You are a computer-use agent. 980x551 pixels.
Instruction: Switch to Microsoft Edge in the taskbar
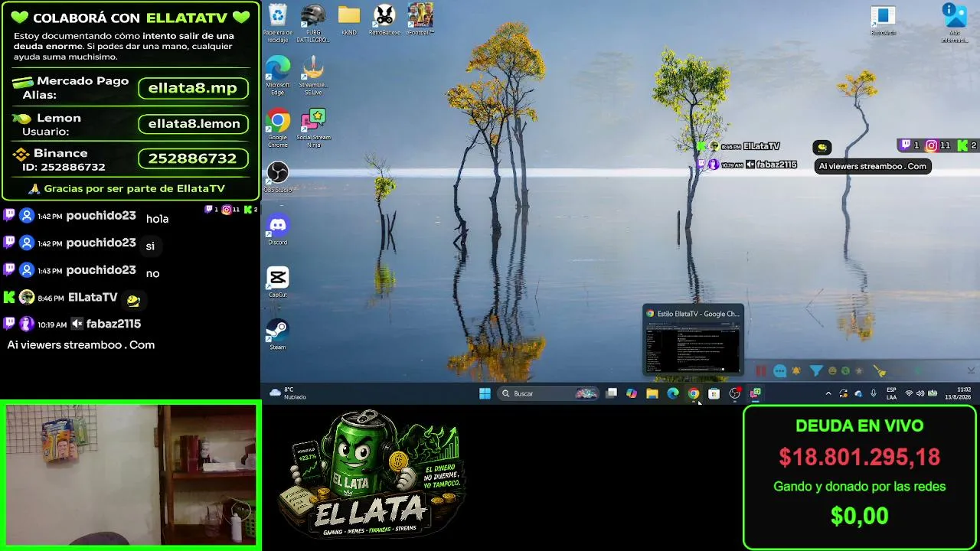tap(673, 393)
